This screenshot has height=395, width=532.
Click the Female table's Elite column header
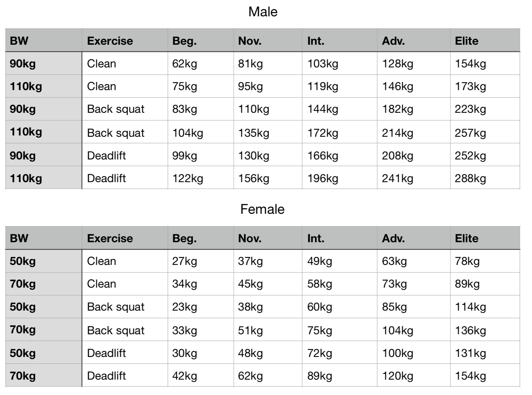(485, 238)
